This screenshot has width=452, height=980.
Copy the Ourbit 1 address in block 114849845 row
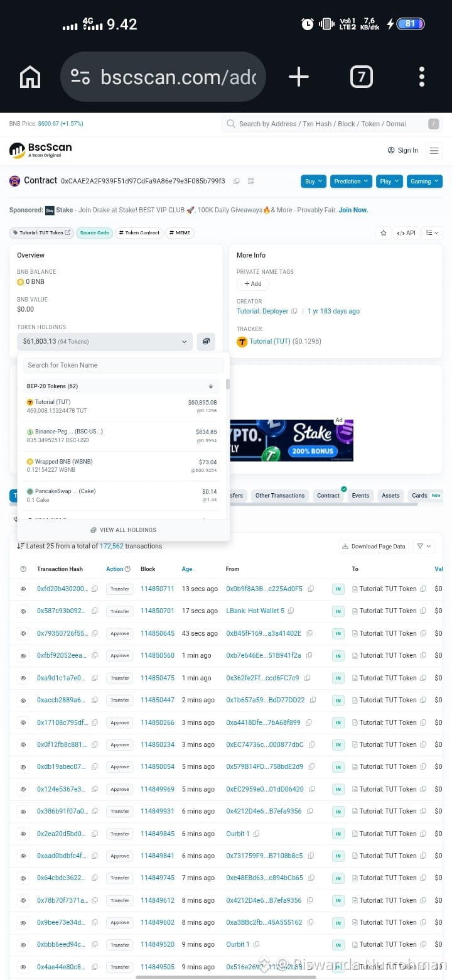256,834
